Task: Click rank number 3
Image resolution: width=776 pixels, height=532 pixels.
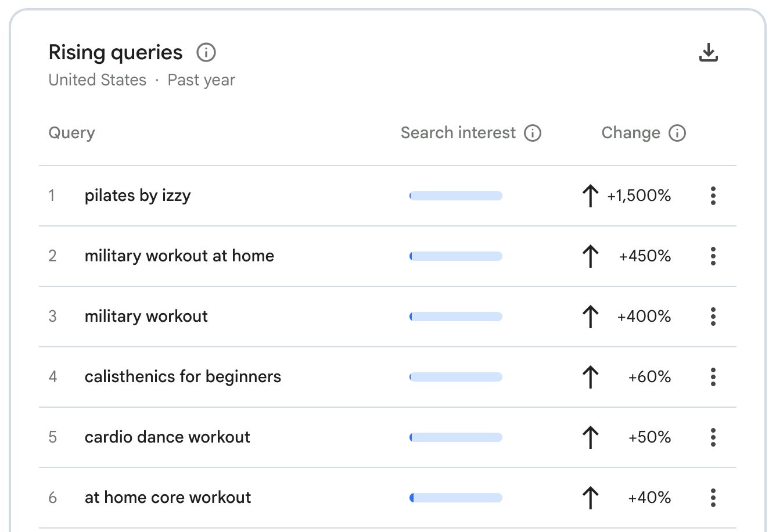Action: pos(52,317)
